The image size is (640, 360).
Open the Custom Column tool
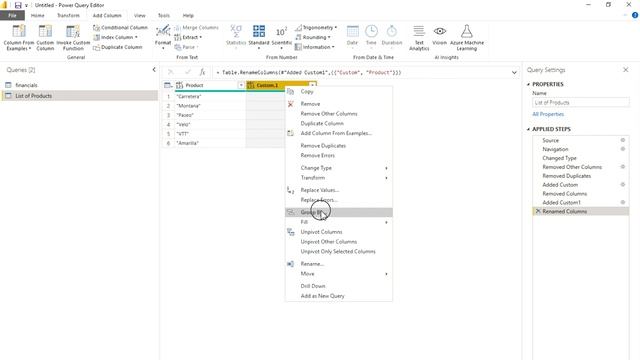point(45,37)
